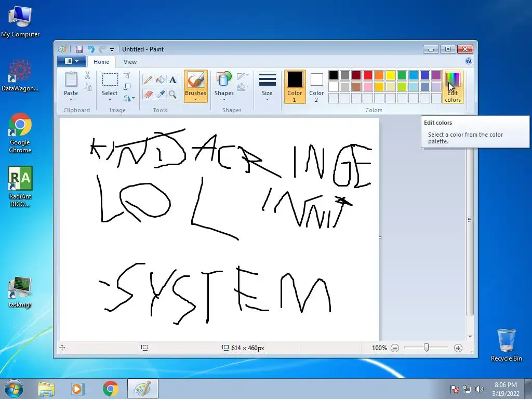The width and height of the screenshot is (532, 399).
Task: Select the RadiAnt DICOM desktop shortcut
Action: 20,187
